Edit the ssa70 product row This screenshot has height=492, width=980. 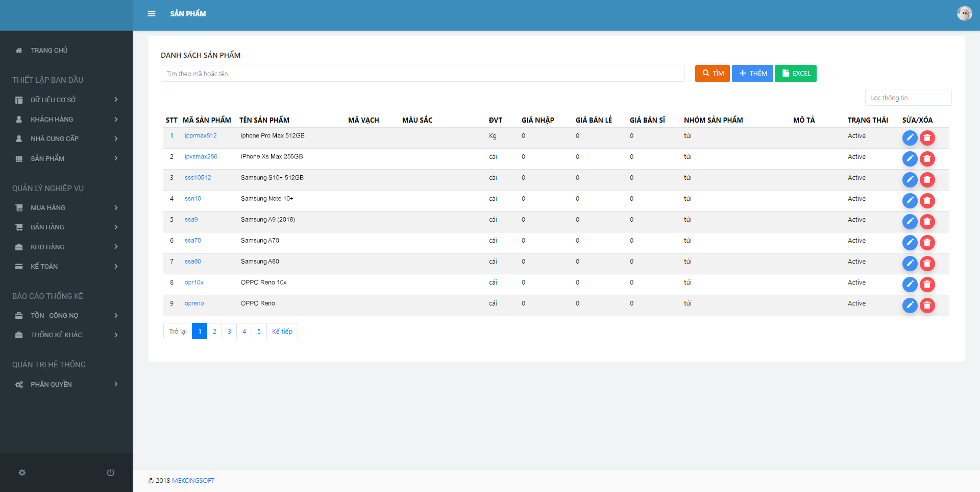tap(910, 243)
